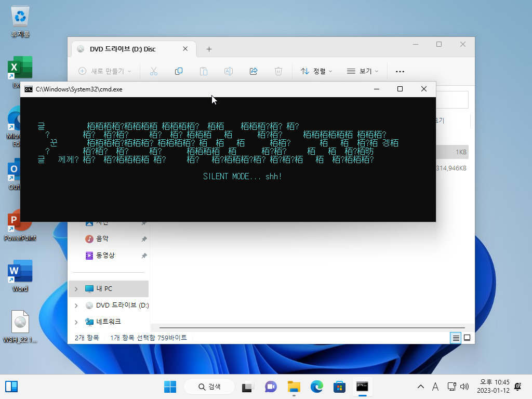Minimize the cmd.exe window
The height and width of the screenshot is (399, 532).
(x=376, y=89)
